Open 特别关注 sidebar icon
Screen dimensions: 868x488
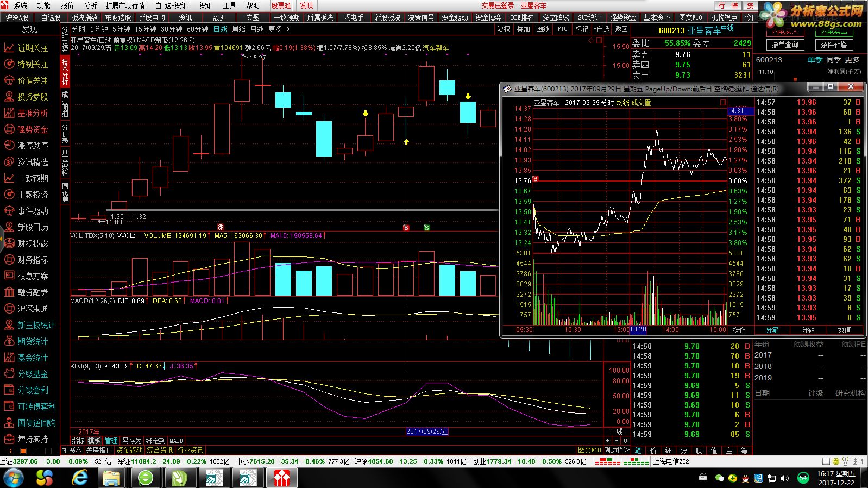[9, 64]
